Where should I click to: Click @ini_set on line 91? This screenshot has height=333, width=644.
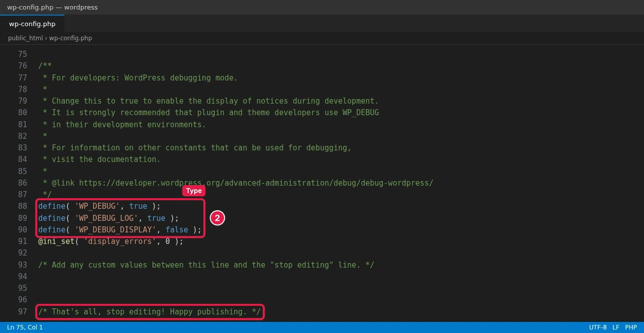[x=56, y=241]
